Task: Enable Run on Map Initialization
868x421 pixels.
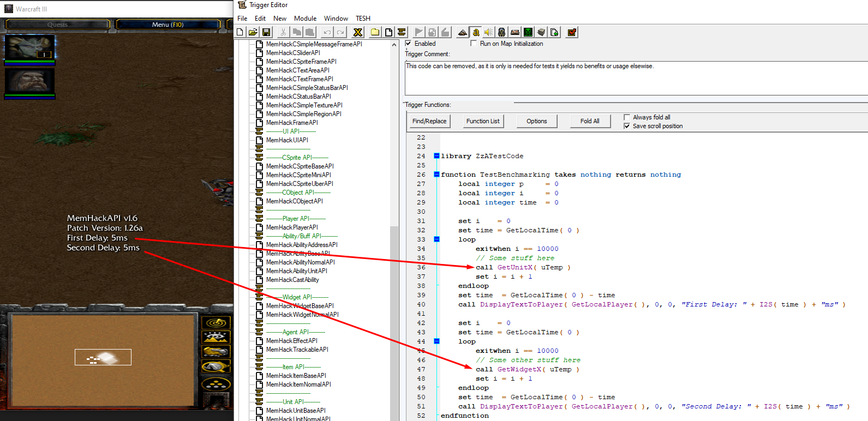Action: tap(474, 44)
